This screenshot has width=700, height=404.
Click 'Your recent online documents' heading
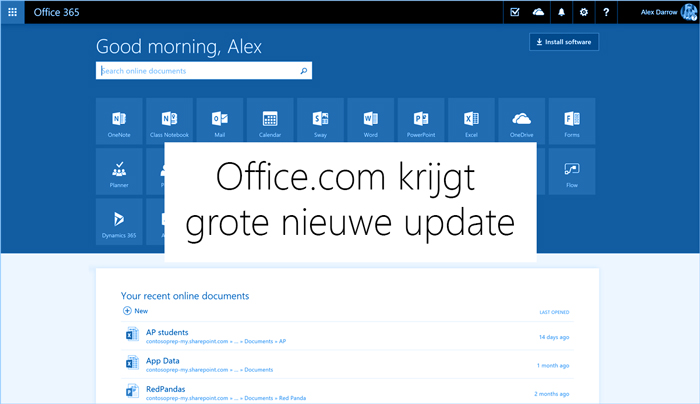click(185, 296)
